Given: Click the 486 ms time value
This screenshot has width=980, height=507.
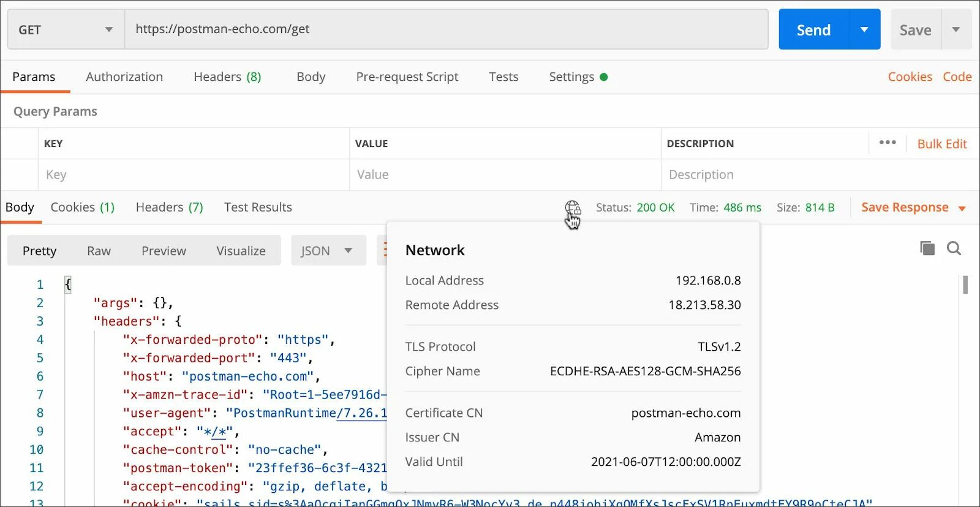Looking at the screenshot, I should click(742, 207).
